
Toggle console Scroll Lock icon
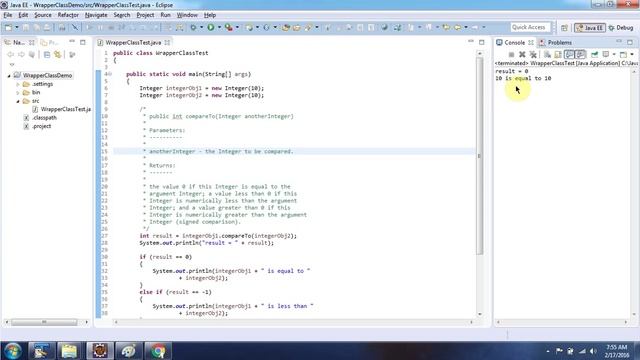point(558,55)
